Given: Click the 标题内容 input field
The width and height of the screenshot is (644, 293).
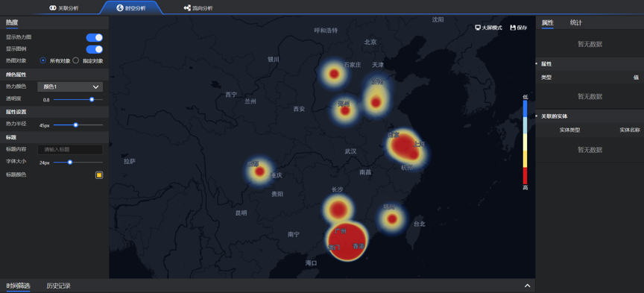Looking at the screenshot, I should click(x=70, y=150).
